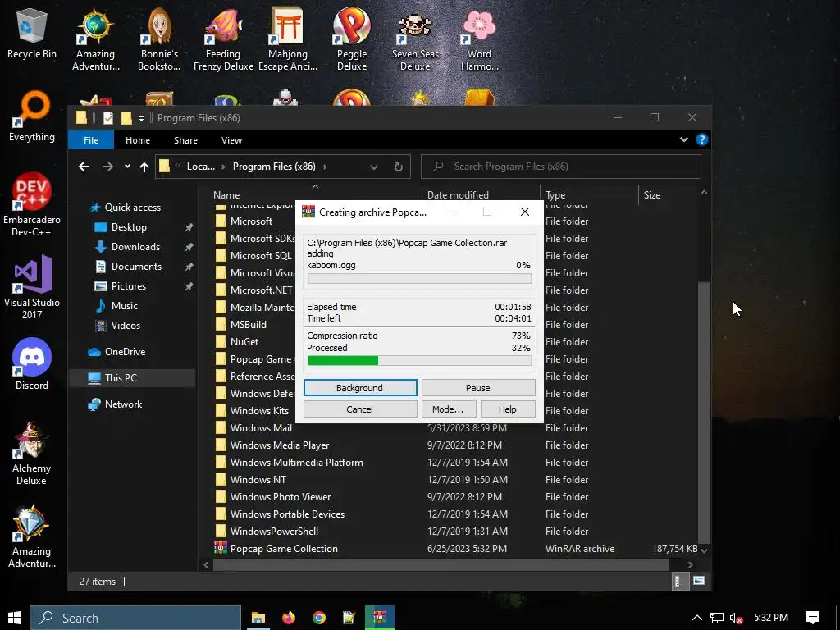Open the File Explorer help icon
This screenshot has height=630, width=840.
point(702,139)
